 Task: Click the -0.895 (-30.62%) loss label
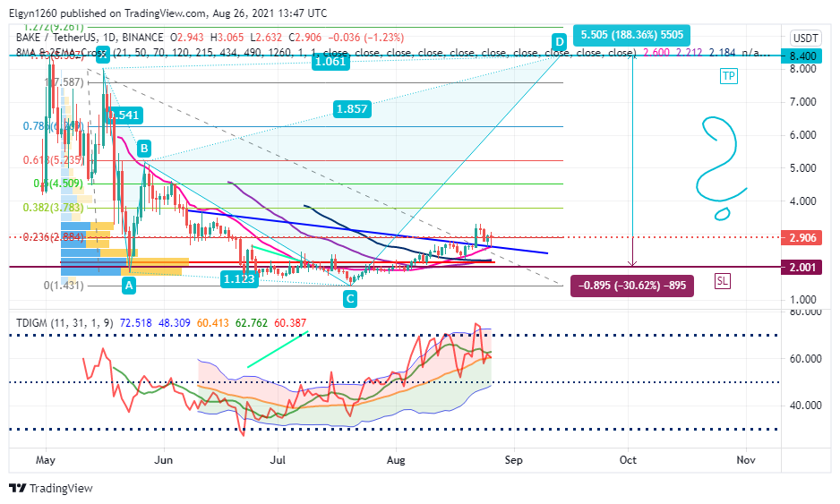(x=632, y=286)
